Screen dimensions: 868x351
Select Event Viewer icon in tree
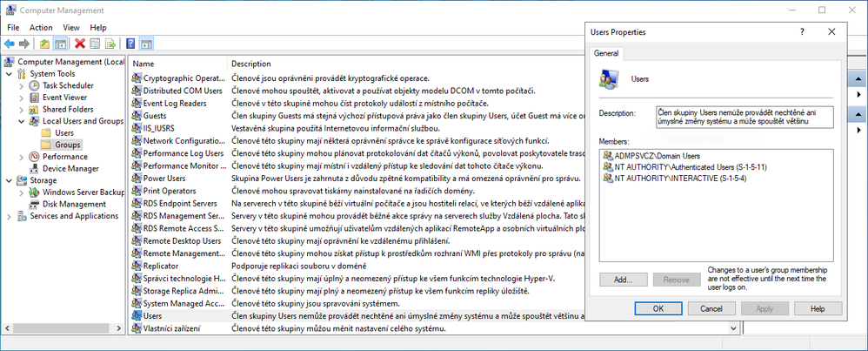coord(34,98)
